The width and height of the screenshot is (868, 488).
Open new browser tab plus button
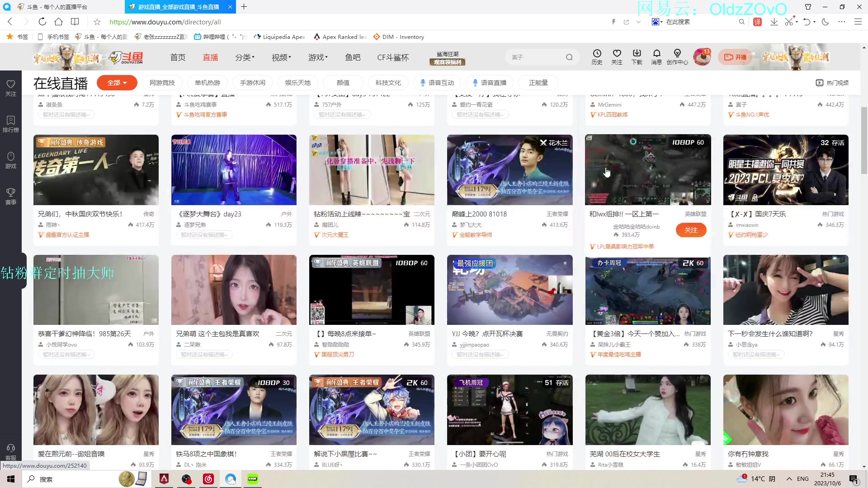[244, 7]
